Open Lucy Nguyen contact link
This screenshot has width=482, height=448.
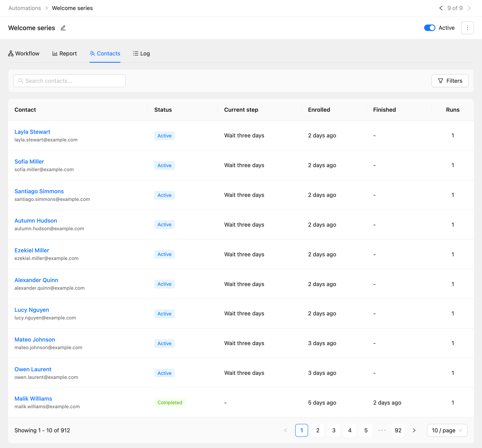tap(32, 310)
